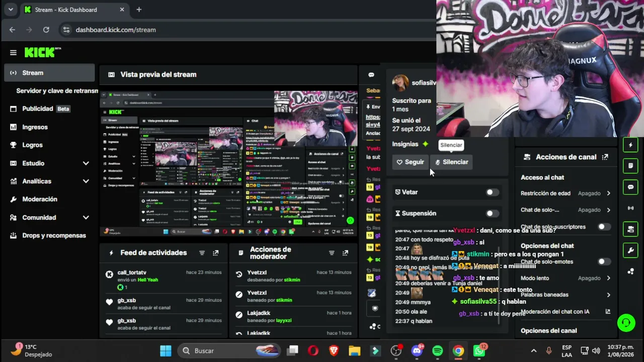Open Discord from the taskbar
The image size is (644, 362).
point(417,350)
